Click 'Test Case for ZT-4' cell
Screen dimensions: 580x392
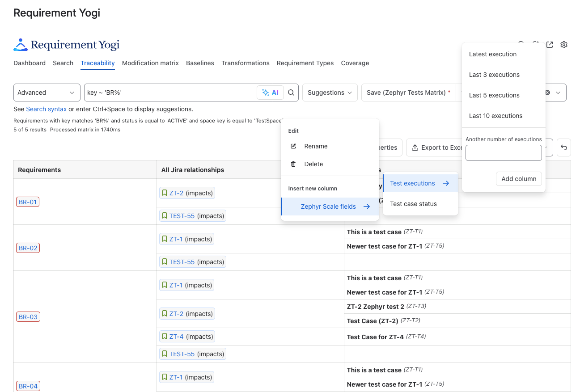[375, 337]
